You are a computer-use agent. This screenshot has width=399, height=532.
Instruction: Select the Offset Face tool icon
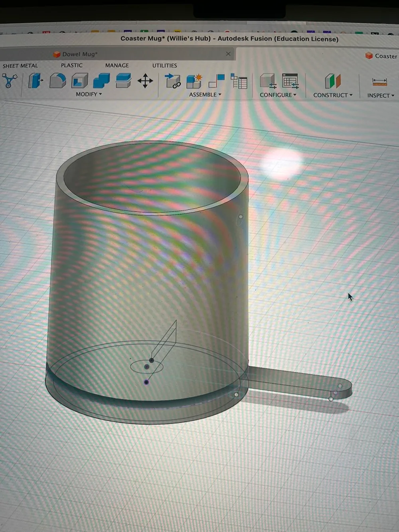[123, 81]
